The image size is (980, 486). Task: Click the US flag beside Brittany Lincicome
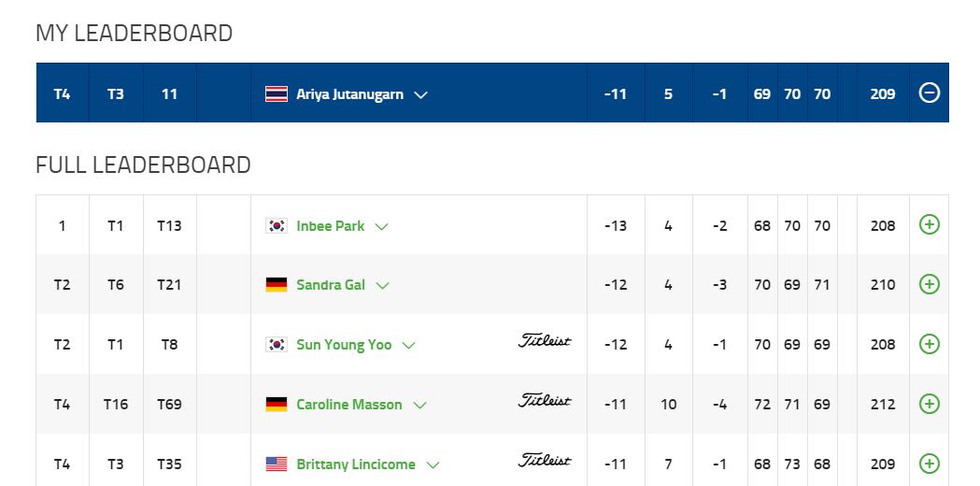click(x=277, y=465)
